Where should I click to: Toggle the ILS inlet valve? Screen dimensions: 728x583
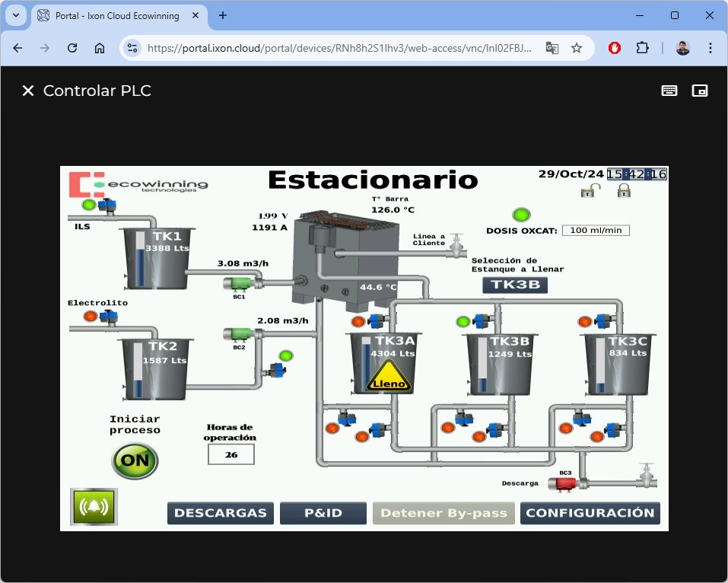(x=106, y=205)
